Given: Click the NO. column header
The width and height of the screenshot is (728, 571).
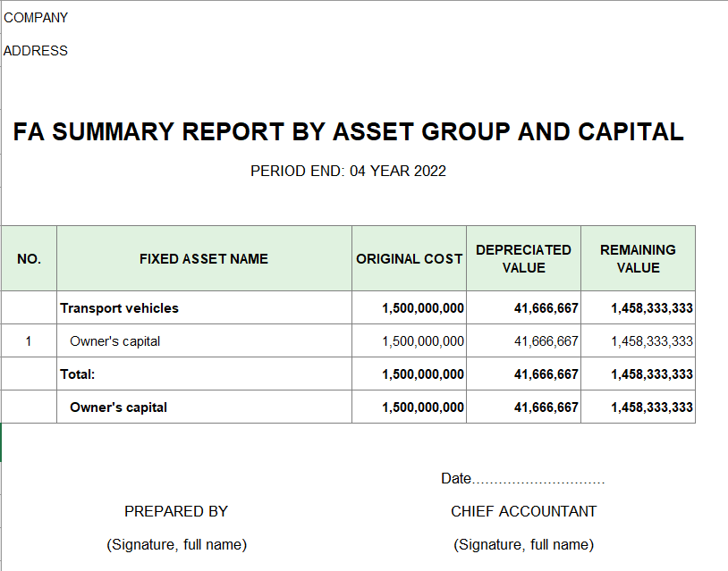Looking at the screenshot, I should 29,258.
